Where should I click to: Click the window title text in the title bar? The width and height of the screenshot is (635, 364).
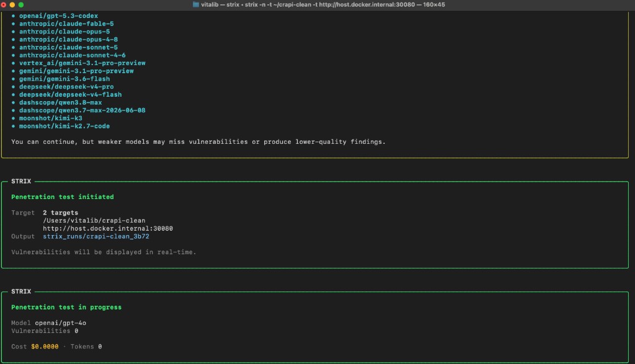[322, 5]
